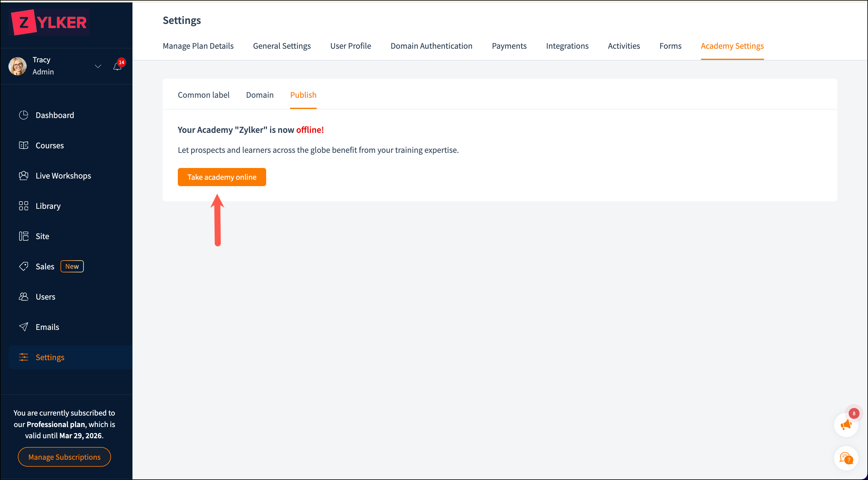Image resolution: width=868 pixels, height=480 pixels.
Task: Click the Zylker logo
Action: [x=49, y=22]
